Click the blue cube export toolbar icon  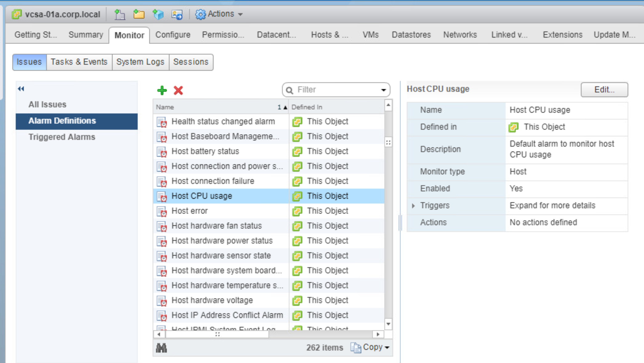tap(158, 14)
